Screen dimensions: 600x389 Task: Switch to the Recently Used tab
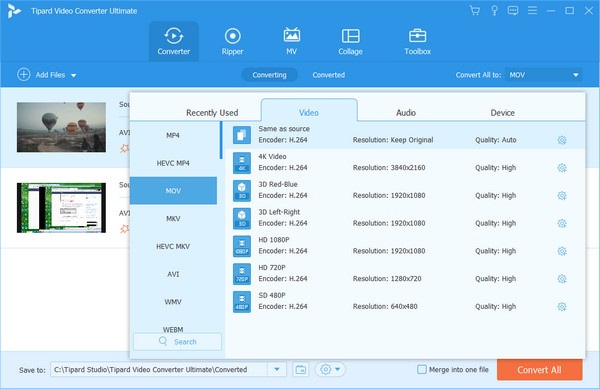[x=212, y=112]
